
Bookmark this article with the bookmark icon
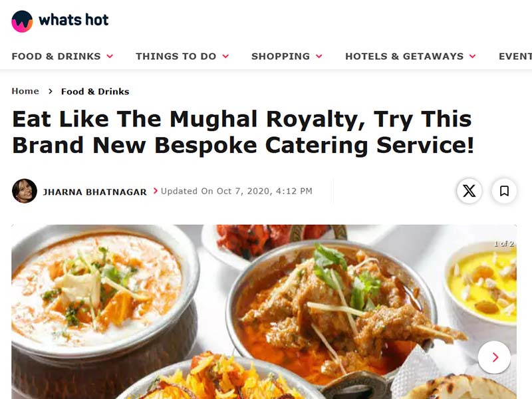(504, 191)
